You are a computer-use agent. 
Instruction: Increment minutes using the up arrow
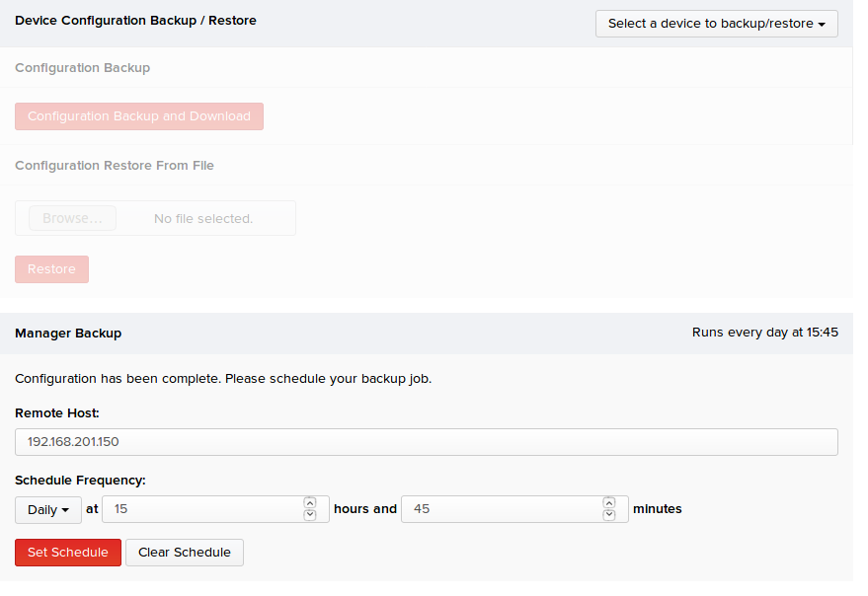click(x=609, y=503)
